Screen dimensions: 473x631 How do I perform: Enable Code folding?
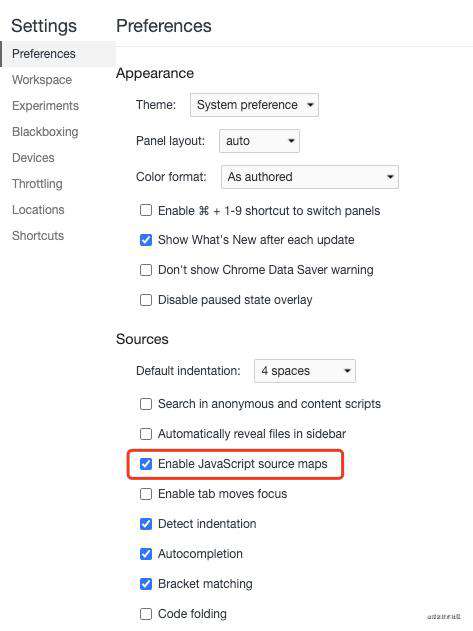146,614
